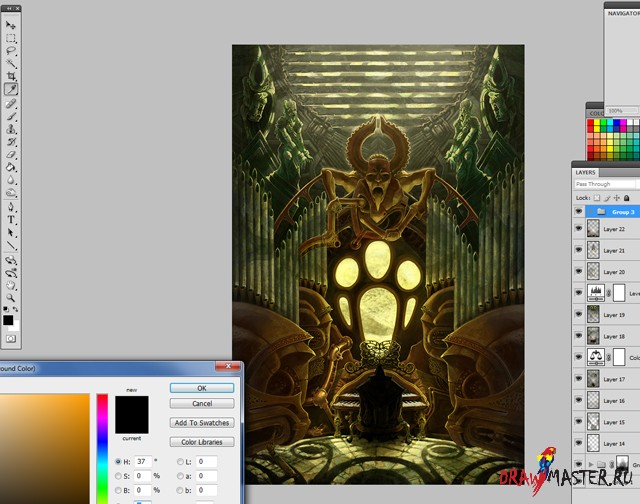640x504 pixels.
Task: Toggle Quick Mask mode
Action: tap(11, 339)
